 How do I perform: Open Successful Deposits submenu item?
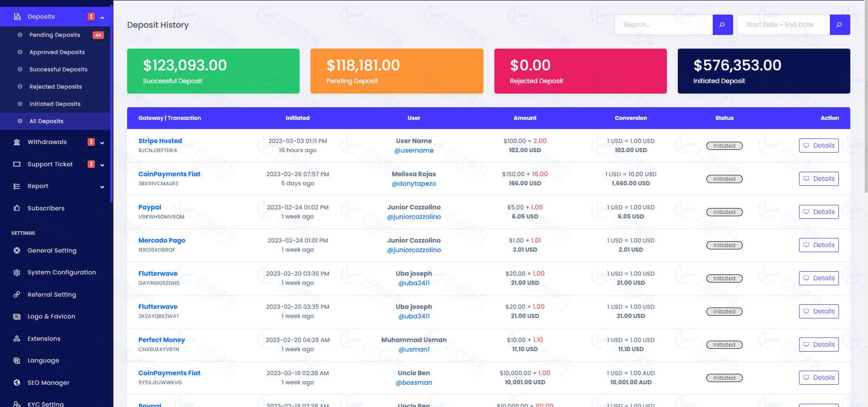point(55,69)
